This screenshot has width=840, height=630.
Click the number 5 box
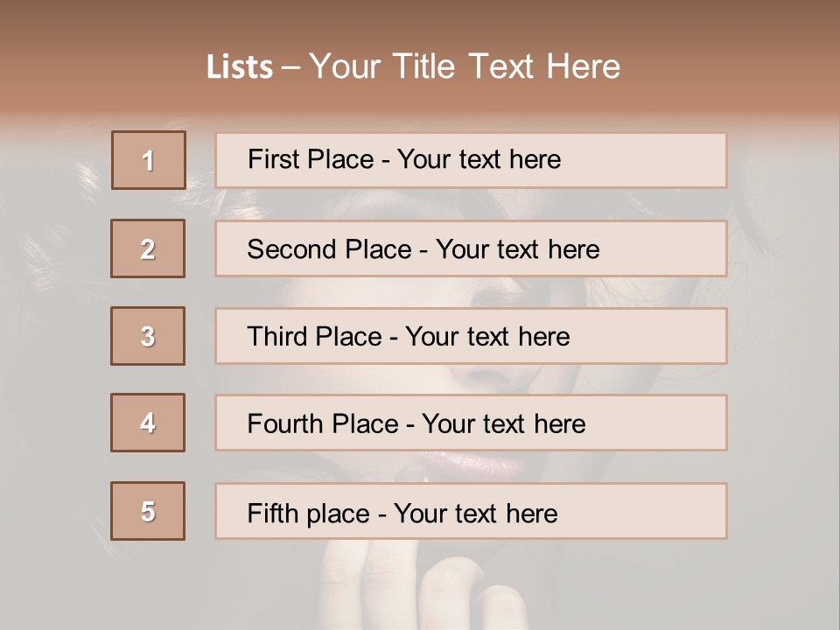coord(148,511)
